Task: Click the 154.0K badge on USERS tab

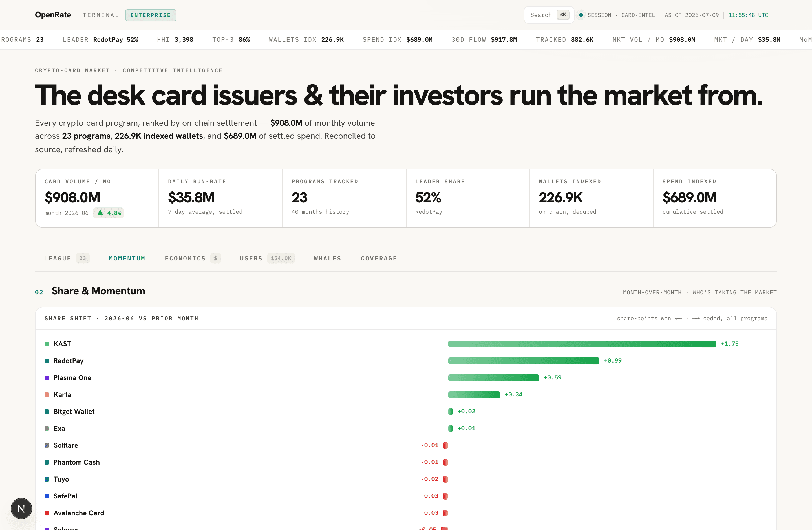Action: pos(281,258)
